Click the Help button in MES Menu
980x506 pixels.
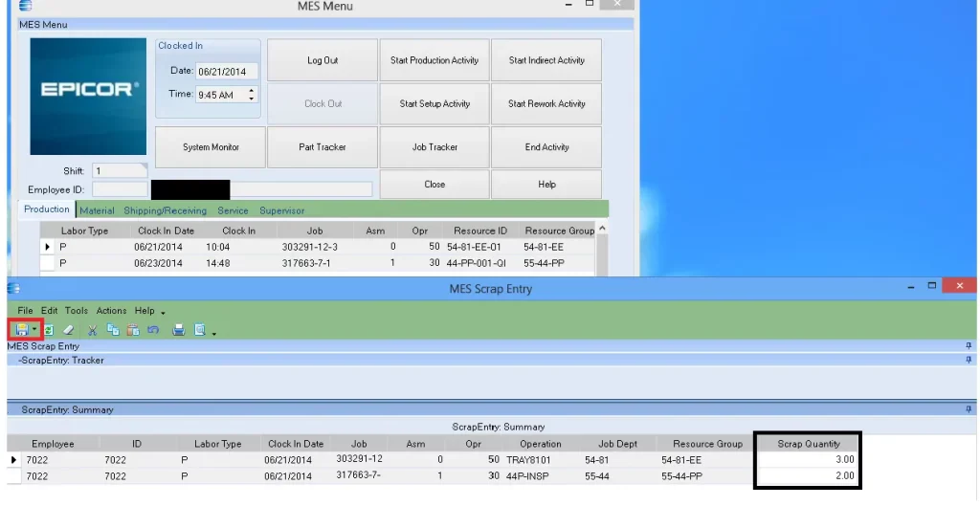coord(546,185)
